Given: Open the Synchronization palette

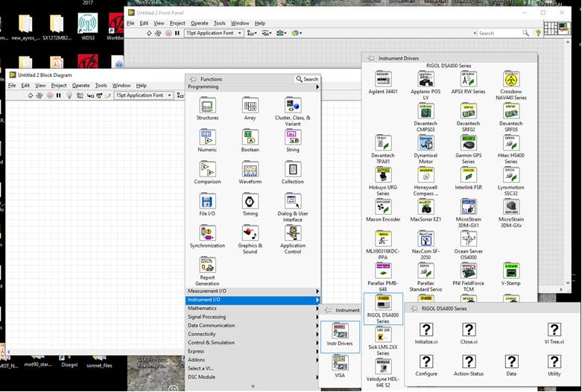Looking at the screenshot, I should click(207, 233).
